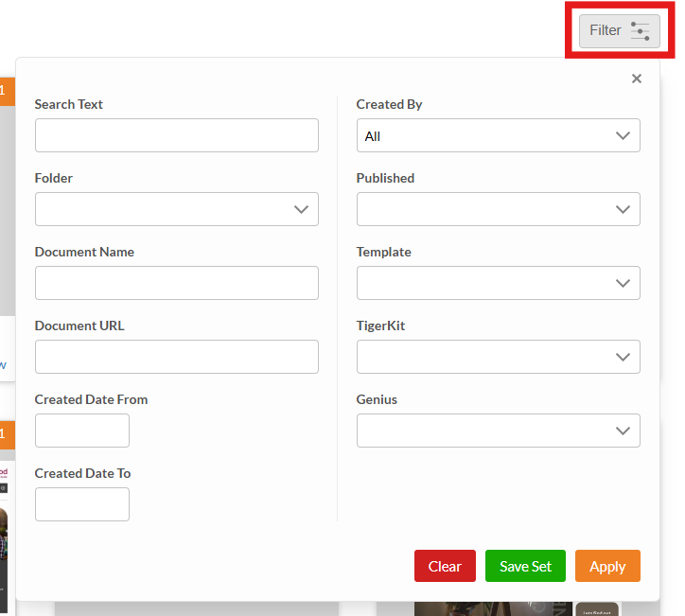The height and width of the screenshot is (616, 685).
Task: Click the Document Name field
Action: [177, 283]
